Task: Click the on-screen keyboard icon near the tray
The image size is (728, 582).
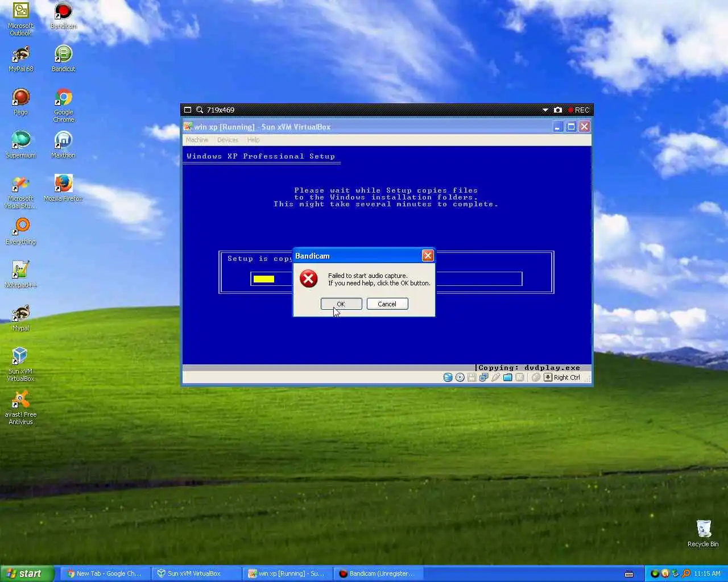Action: (629, 574)
